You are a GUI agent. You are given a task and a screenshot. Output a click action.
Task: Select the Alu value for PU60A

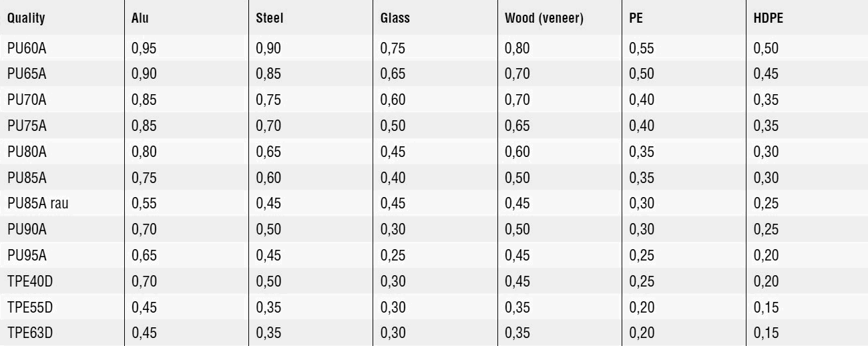[144, 48]
